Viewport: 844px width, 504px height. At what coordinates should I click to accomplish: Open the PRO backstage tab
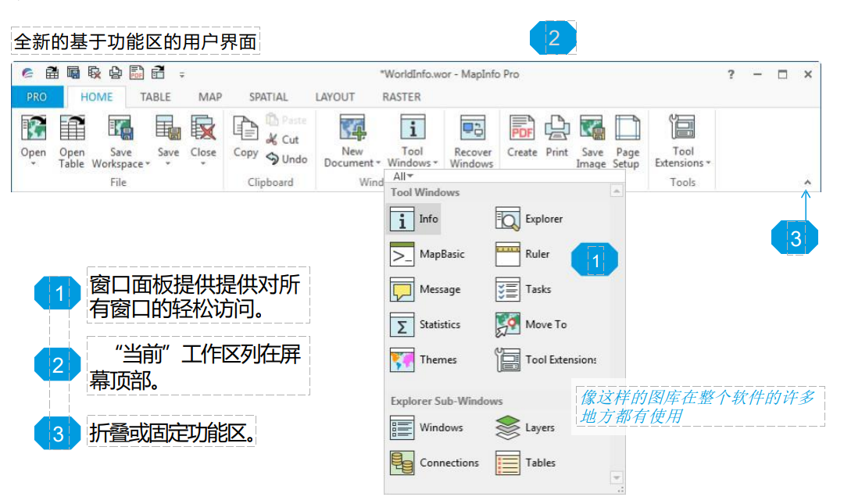point(38,97)
